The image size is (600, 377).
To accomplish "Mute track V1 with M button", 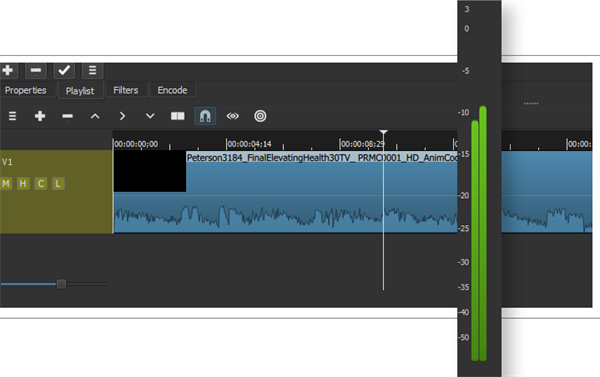I will click(x=6, y=184).
